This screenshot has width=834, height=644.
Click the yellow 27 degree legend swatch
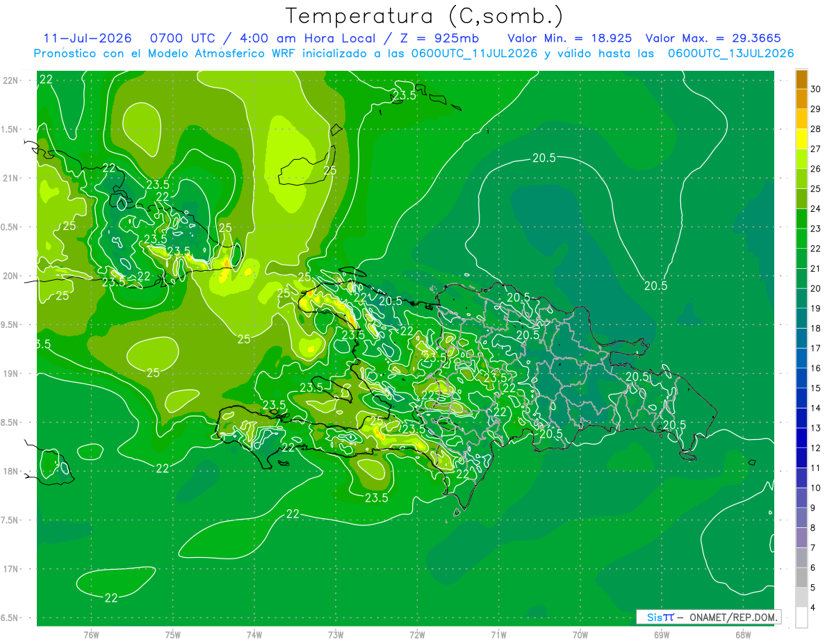coord(801,140)
